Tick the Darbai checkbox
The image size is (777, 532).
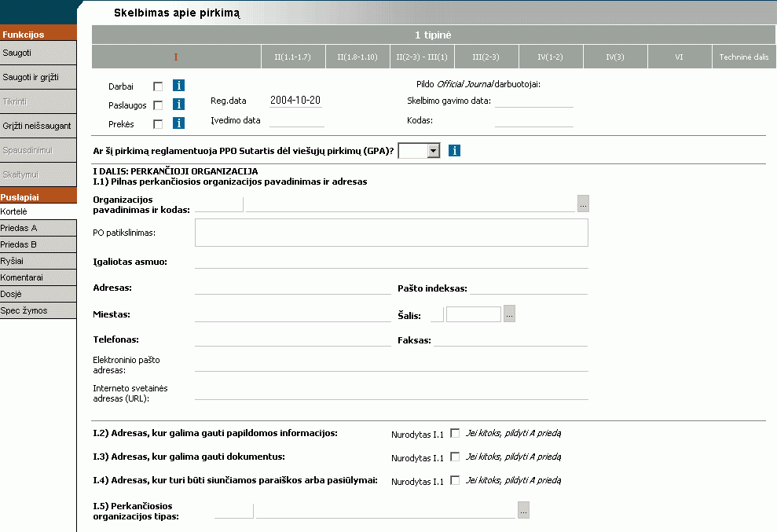tap(158, 86)
